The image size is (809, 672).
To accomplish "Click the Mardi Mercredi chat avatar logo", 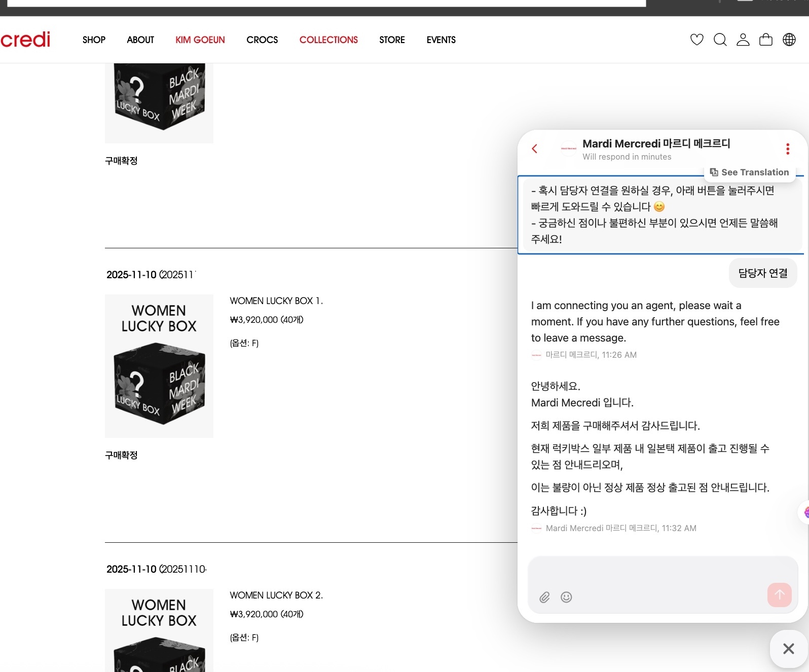I will [568, 149].
